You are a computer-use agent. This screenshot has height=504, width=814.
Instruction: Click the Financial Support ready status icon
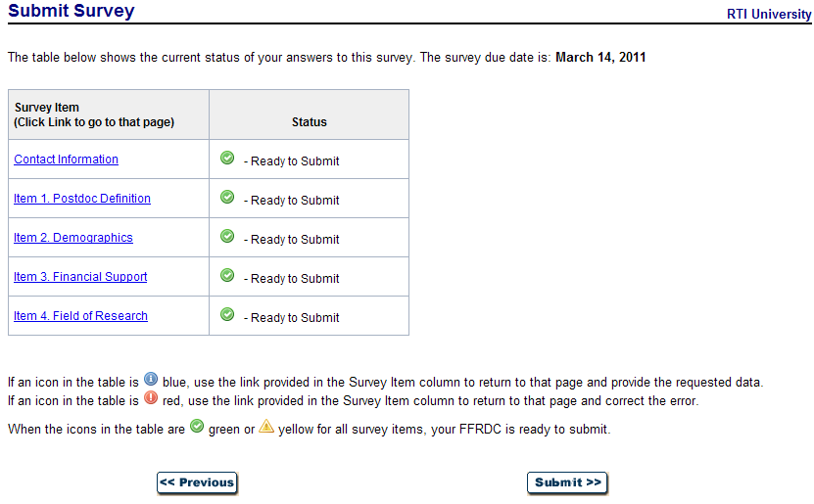227,275
